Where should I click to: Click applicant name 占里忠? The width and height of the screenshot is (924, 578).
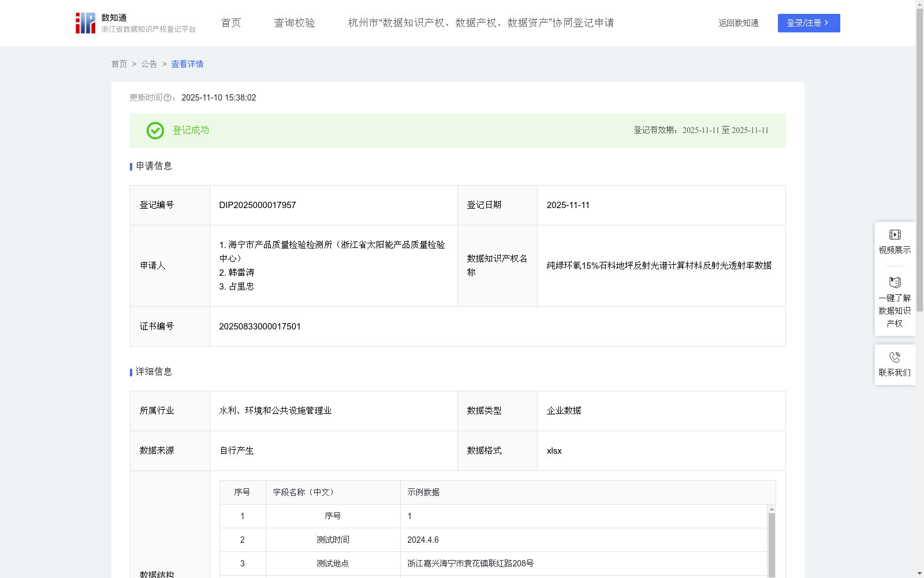[237, 286]
